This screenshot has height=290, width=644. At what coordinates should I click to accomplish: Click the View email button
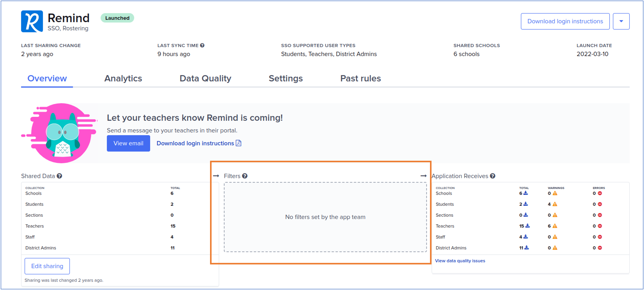click(128, 143)
